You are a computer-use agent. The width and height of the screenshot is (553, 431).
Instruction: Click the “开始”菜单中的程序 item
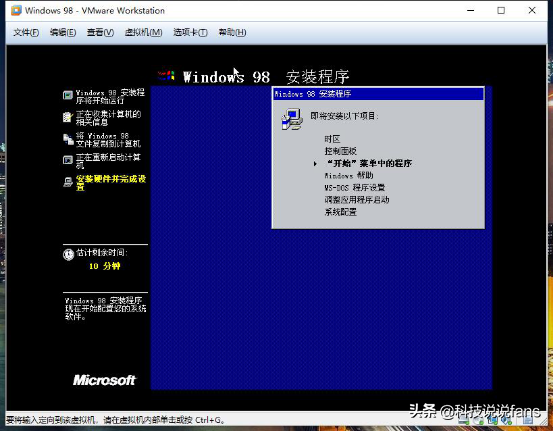[x=369, y=163]
